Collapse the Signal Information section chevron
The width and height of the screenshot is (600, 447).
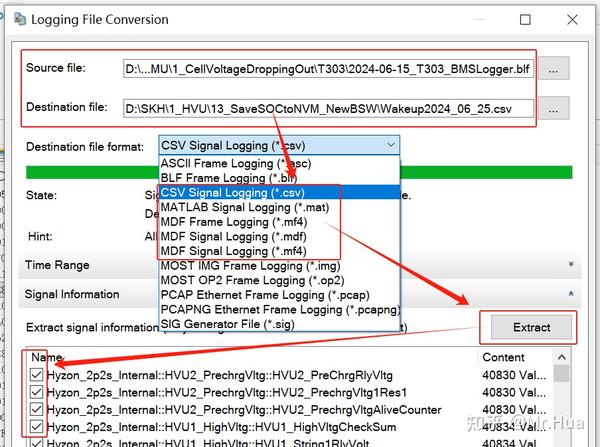coord(571,294)
